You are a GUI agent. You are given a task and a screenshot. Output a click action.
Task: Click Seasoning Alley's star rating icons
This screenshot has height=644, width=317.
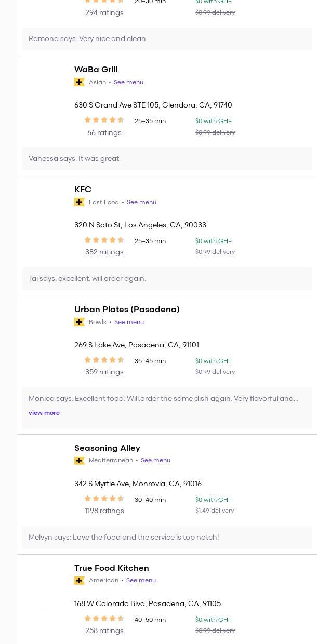(104, 499)
